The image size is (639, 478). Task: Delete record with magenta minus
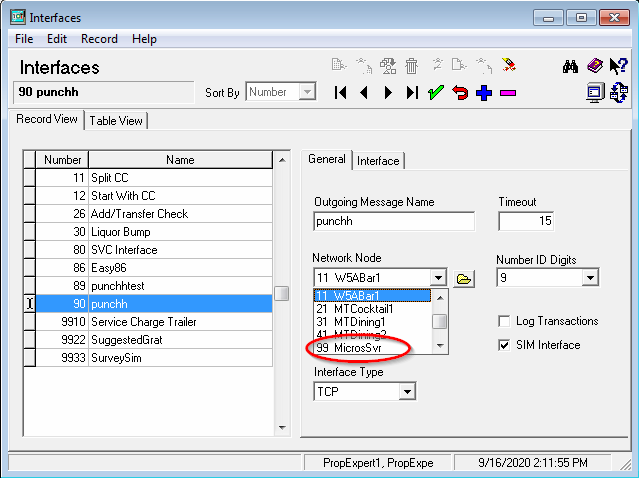click(x=508, y=93)
